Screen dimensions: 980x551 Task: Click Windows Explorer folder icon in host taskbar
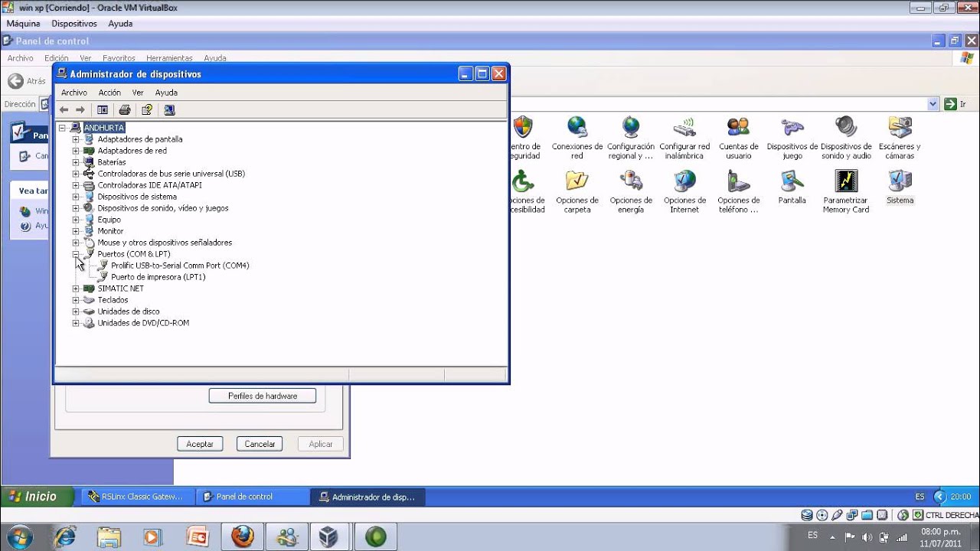(x=109, y=536)
